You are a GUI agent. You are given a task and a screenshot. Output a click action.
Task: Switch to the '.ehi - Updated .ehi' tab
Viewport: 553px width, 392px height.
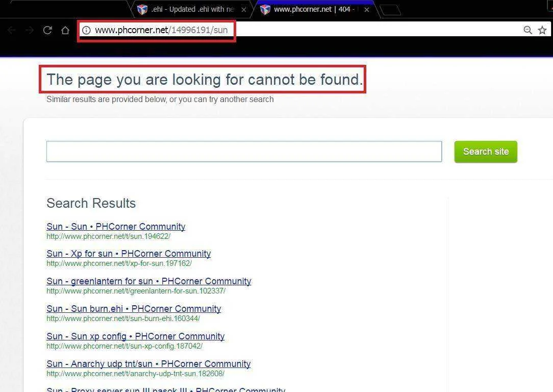point(192,10)
